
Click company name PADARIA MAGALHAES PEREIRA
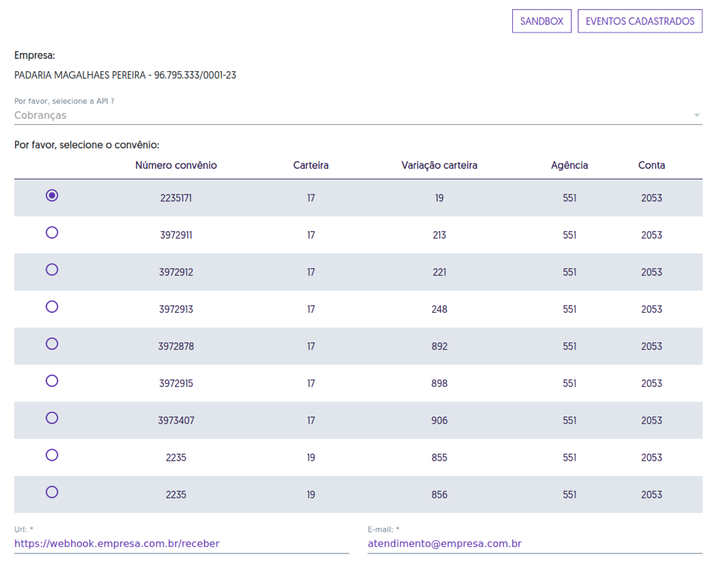click(x=80, y=75)
